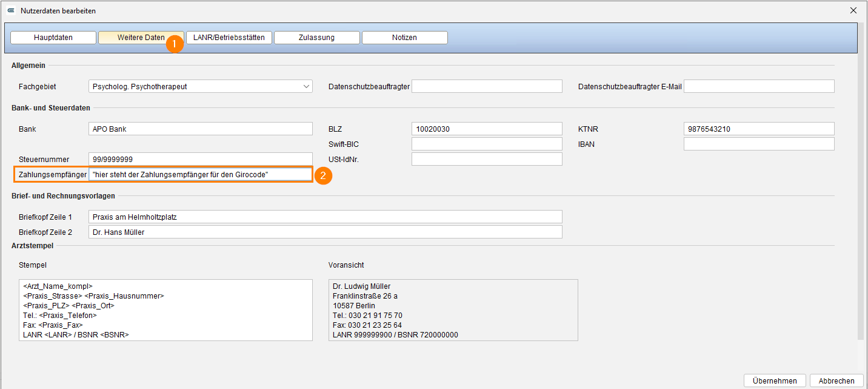Edit the Briefkopf Zeile 1 field
The height and width of the screenshot is (389, 868).
326,217
